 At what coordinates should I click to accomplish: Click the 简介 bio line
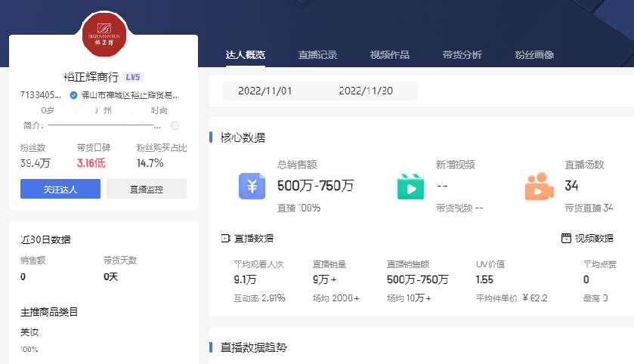coord(91,125)
